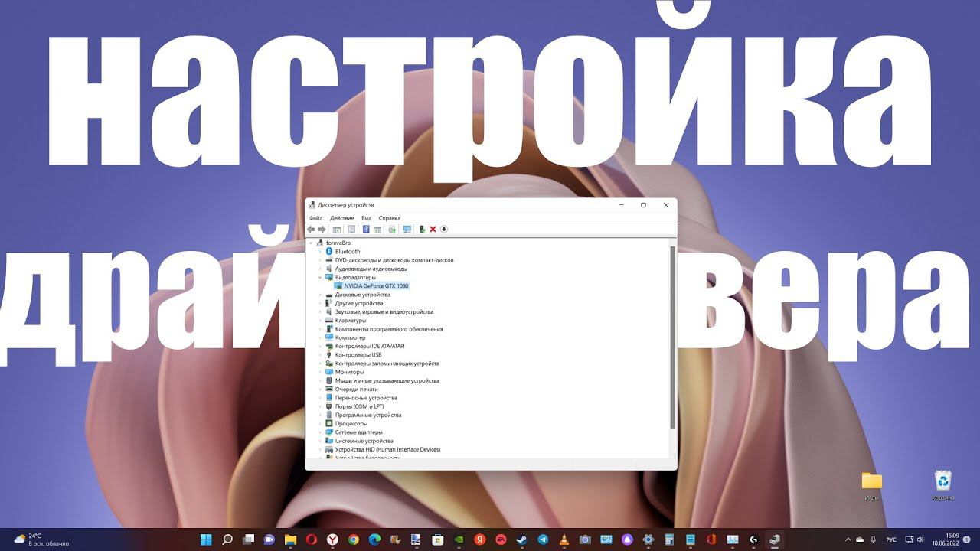
Task: Click the round down-arrow Disable device icon
Action: click(444, 229)
